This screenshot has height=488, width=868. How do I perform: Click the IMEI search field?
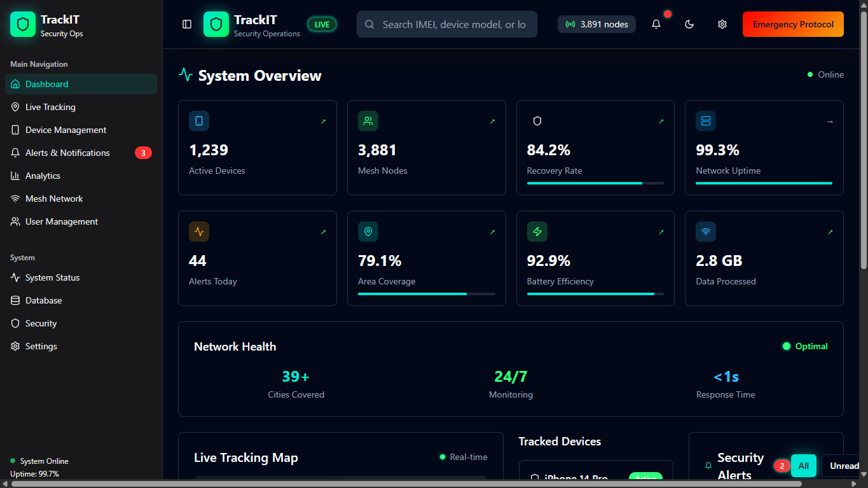coord(446,24)
